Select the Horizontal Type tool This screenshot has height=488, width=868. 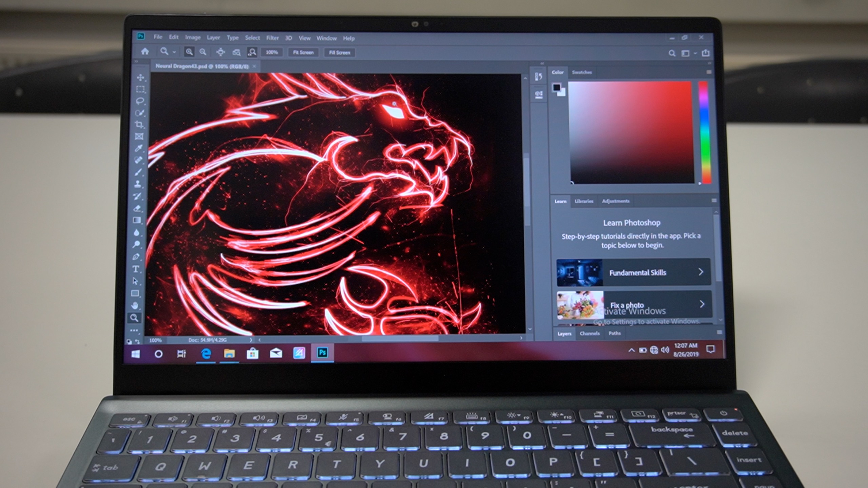point(136,269)
